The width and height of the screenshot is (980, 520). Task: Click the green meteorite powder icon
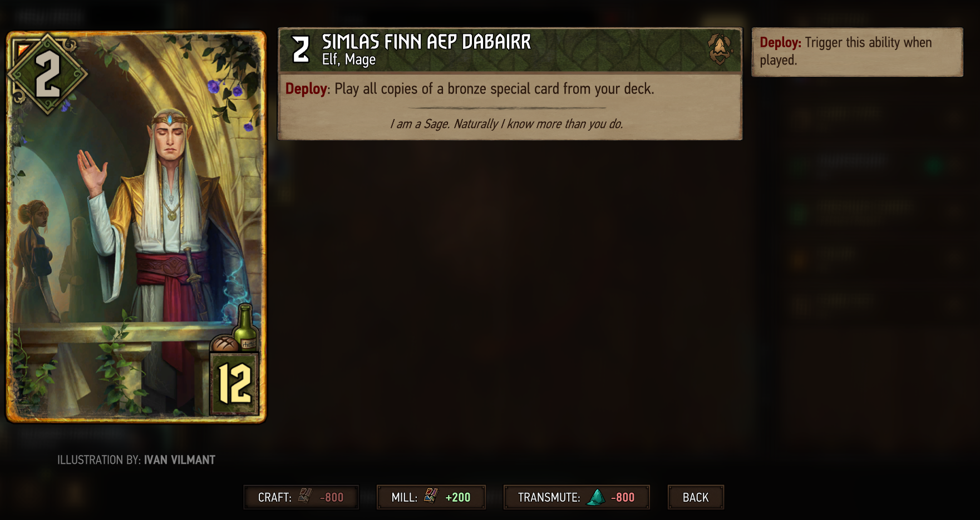coord(596,497)
